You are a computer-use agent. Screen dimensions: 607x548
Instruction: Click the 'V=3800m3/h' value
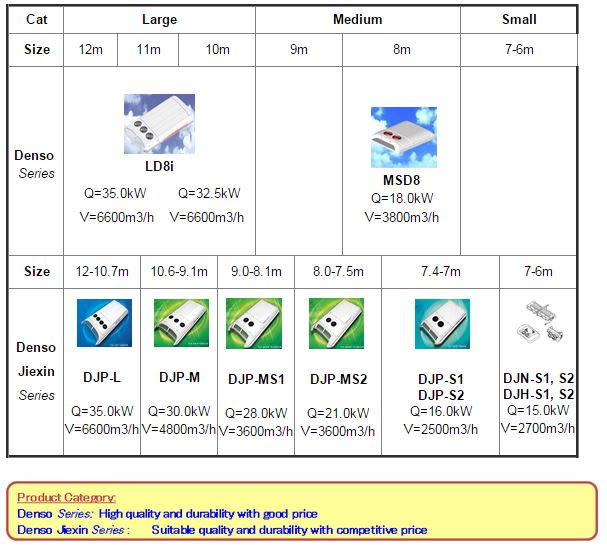click(402, 217)
